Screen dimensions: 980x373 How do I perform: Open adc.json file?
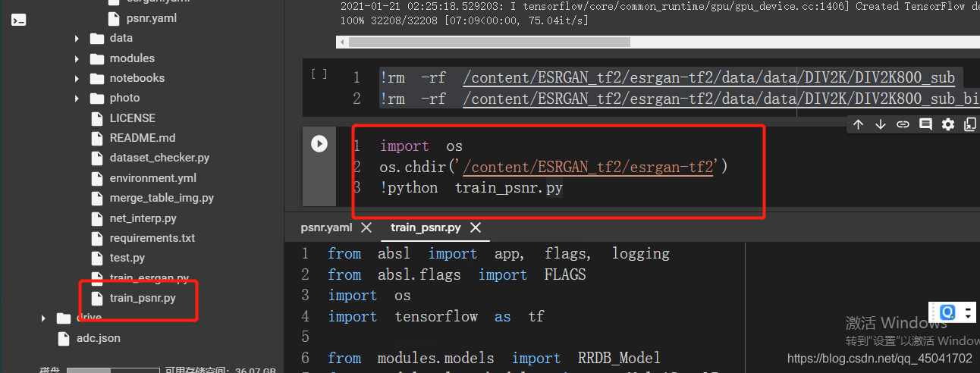tap(99, 338)
